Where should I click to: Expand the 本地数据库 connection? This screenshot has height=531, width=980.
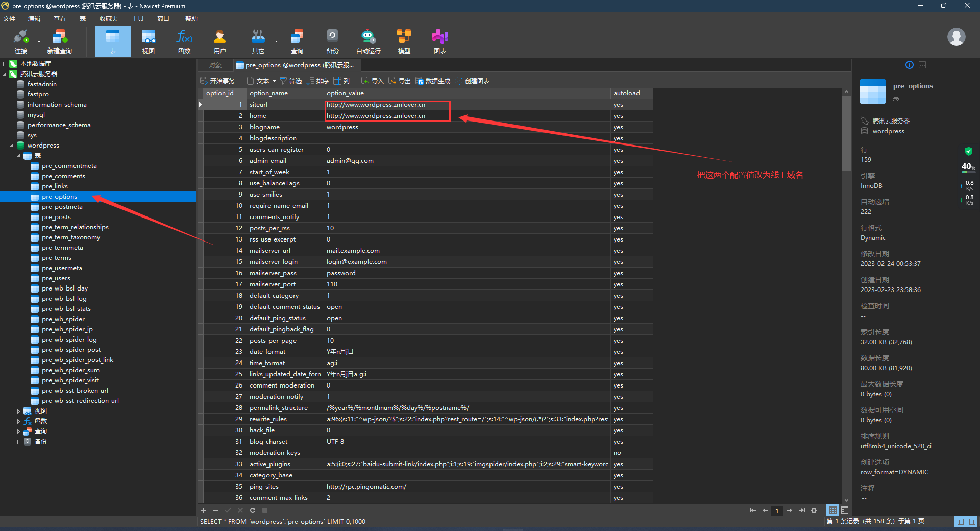coord(4,64)
